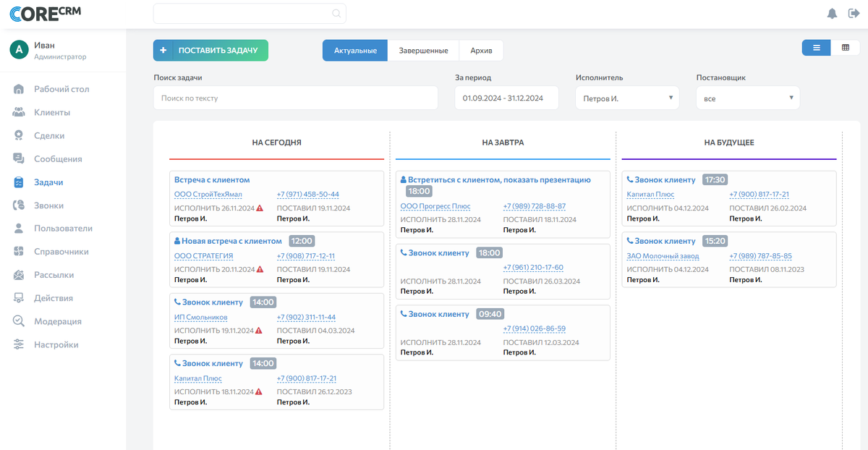Screen dimensions: 868x450
Task: Click the Звонки phone icon
Action: click(20, 205)
